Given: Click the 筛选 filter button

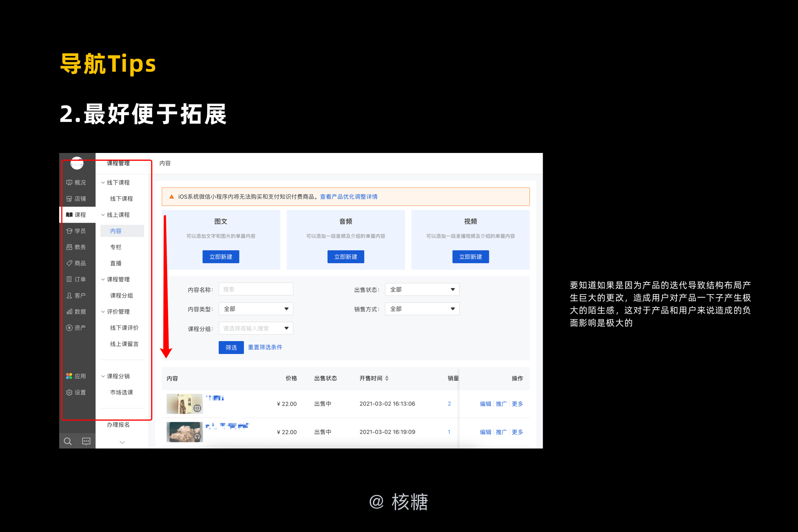Looking at the screenshot, I should [231, 347].
